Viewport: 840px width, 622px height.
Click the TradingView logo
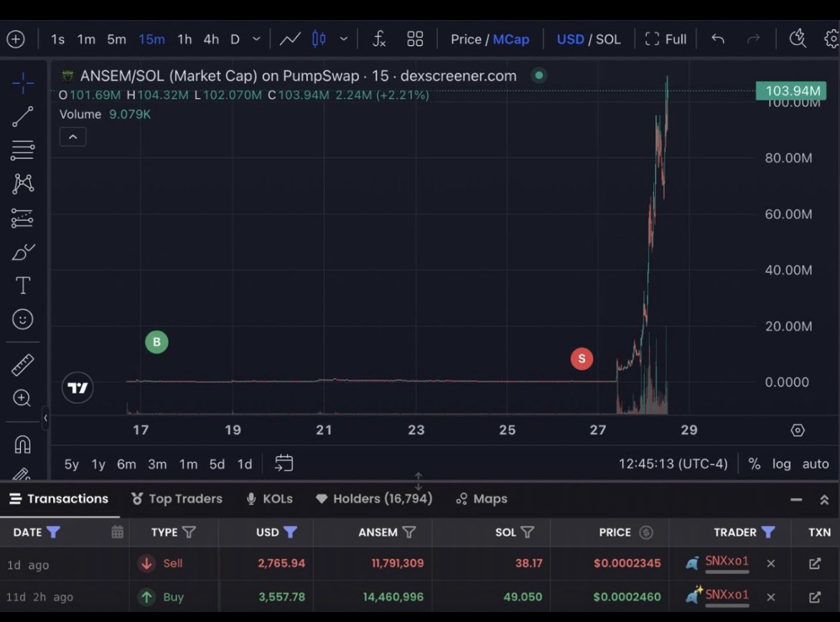(78, 387)
